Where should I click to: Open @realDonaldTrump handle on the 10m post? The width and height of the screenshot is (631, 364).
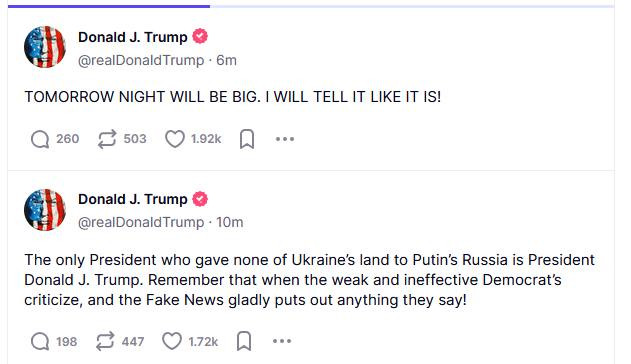(141, 222)
